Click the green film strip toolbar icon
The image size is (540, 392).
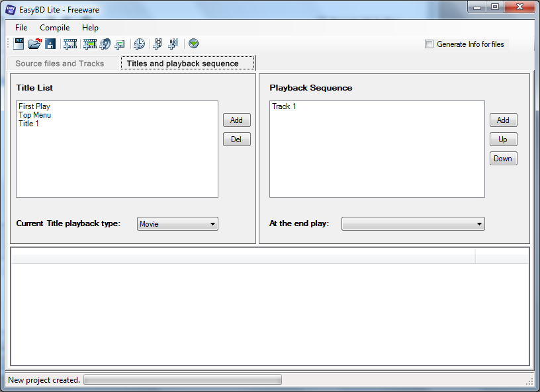click(x=89, y=44)
